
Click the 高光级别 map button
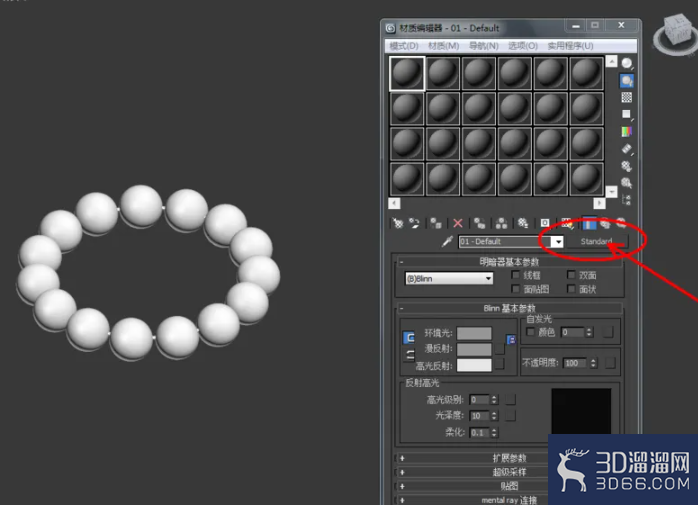pos(511,399)
